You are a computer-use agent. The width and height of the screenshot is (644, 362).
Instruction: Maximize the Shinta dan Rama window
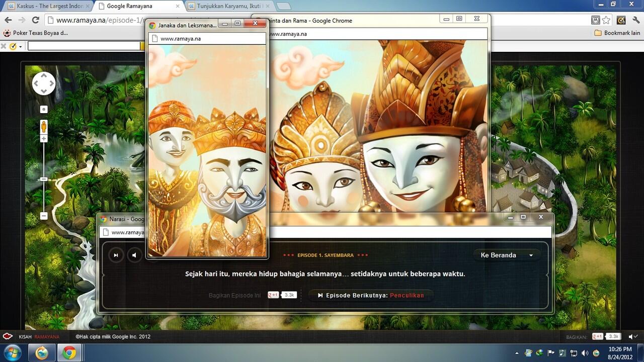[459, 19]
